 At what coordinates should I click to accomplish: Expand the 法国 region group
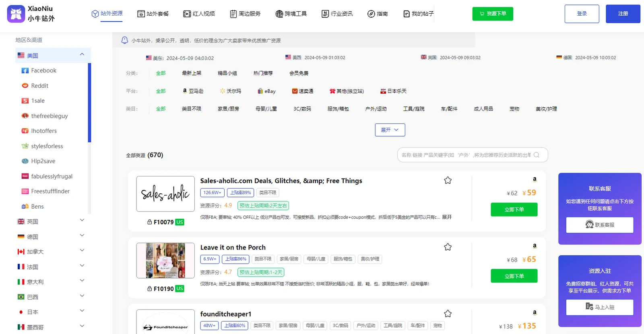(x=82, y=266)
